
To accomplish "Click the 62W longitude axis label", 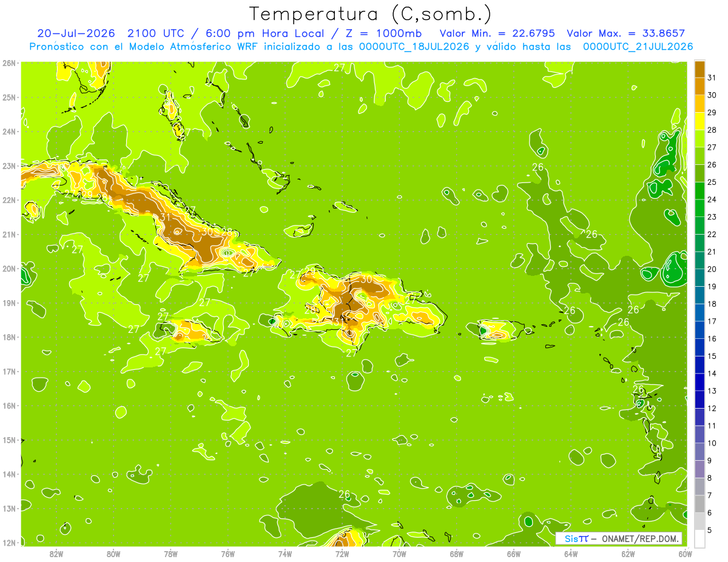I will (x=628, y=553).
